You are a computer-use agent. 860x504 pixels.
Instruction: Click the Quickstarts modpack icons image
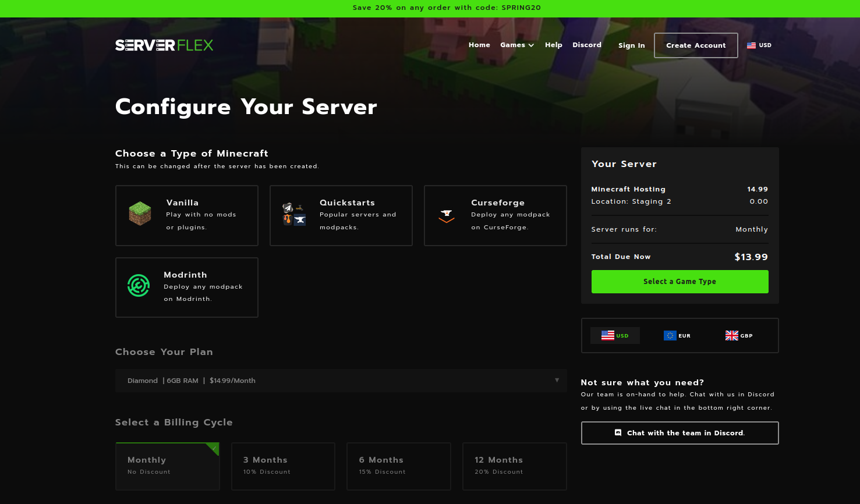[294, 214]
